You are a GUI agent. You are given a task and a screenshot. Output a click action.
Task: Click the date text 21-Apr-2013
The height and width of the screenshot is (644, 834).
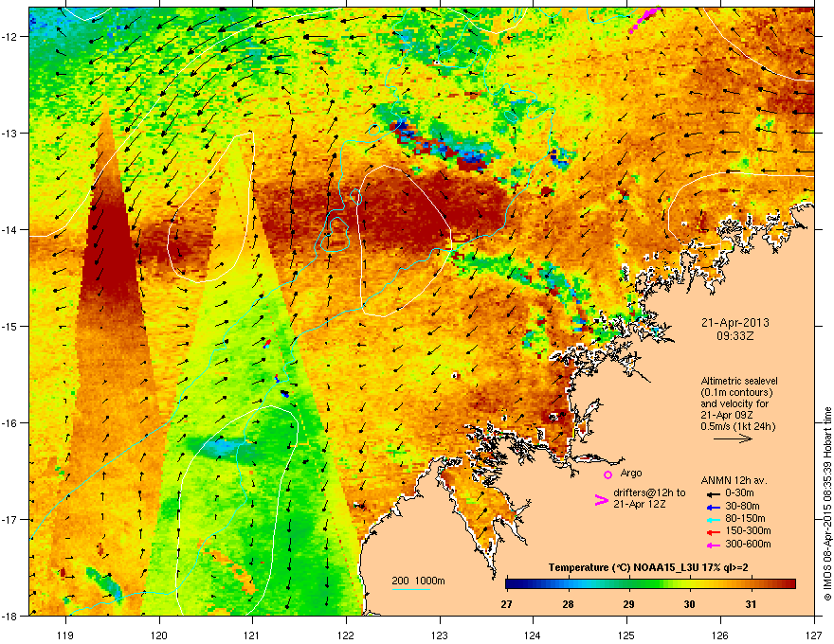(x=734, y=323)
